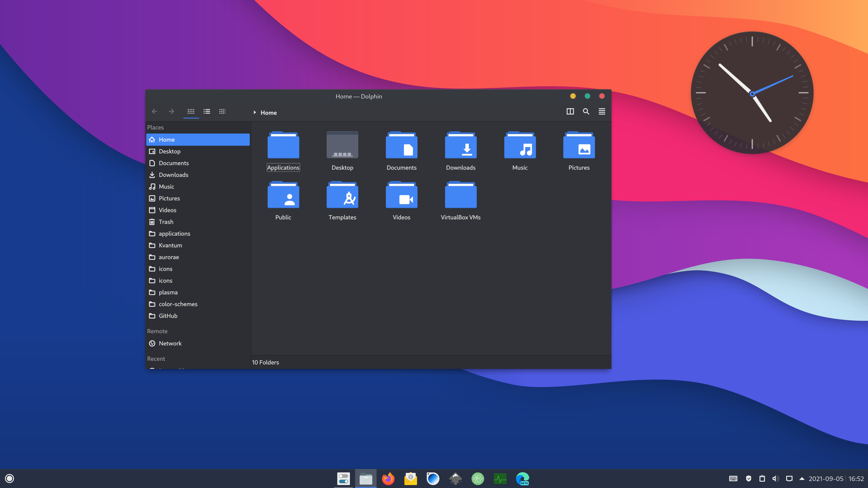
Task: Open applications bookmark in the sidebar
Action: (198, 234)
